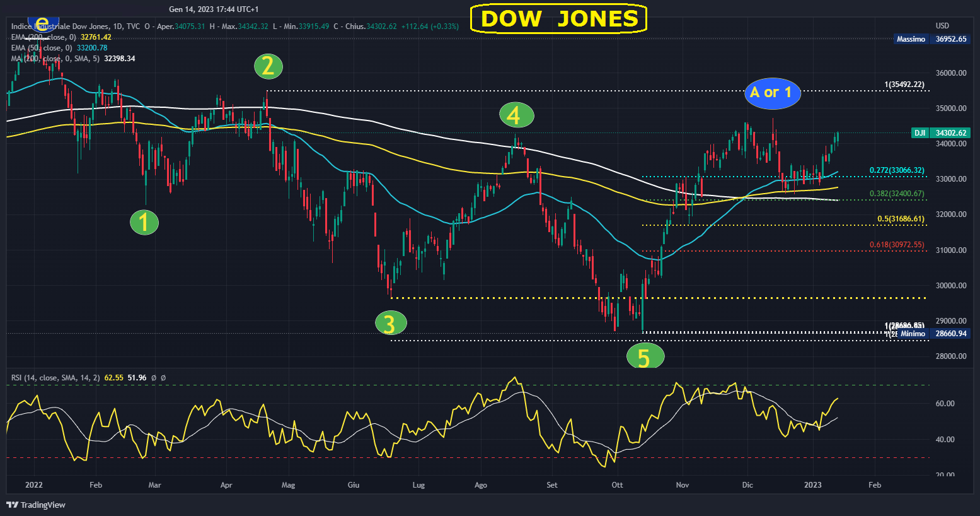
Task: Click the 2023 label on time axis
Action: [x=813, y=485]
